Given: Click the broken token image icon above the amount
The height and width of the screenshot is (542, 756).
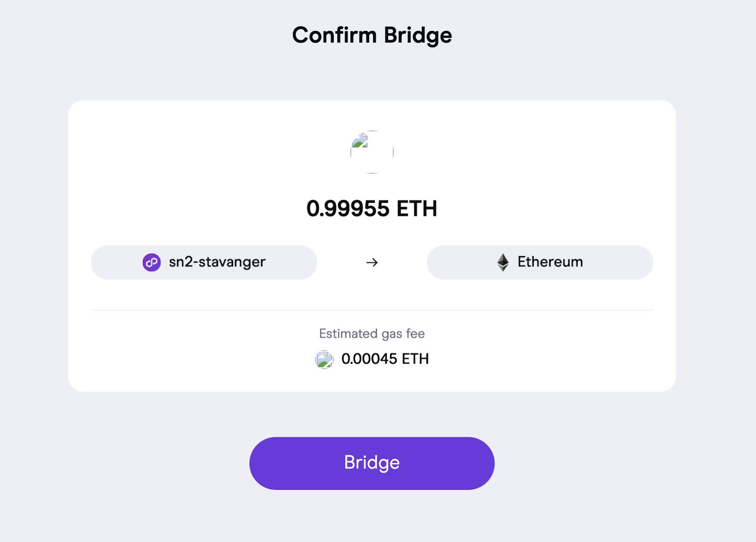Looking at the screenshot, I should point(360,141).
